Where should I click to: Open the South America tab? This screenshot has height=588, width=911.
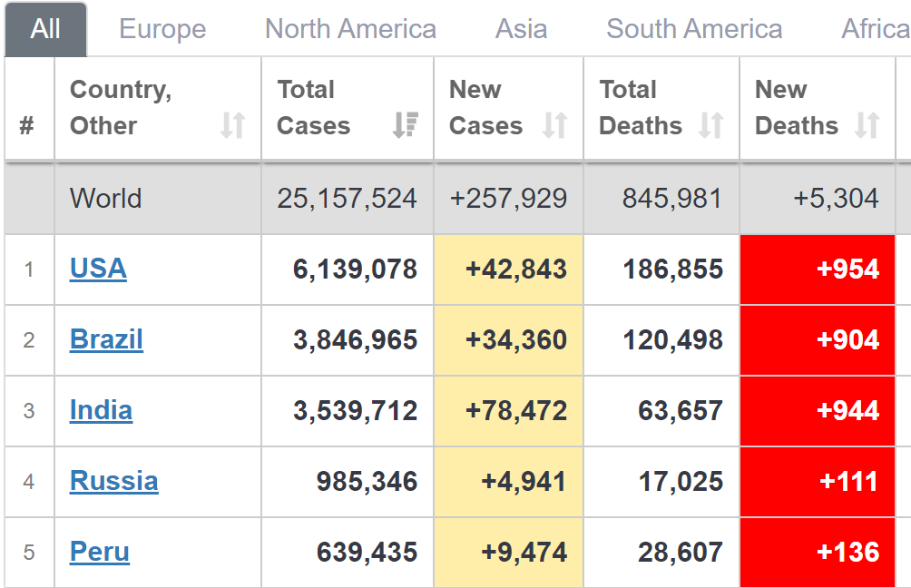click(694, 29)
